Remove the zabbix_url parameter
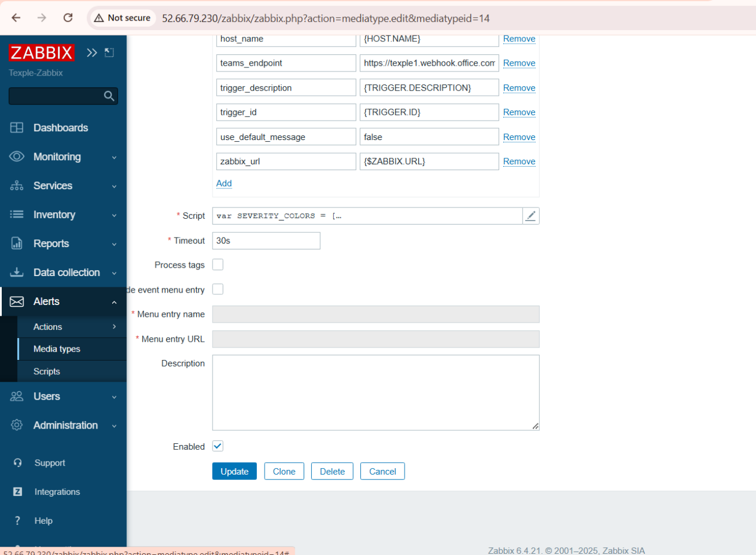 [x=519, y=161]
